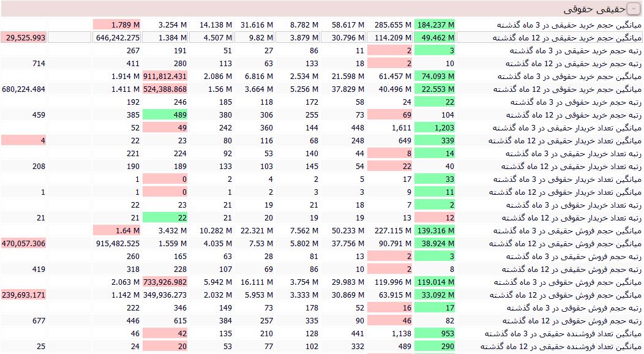Click the 646,242.275 cell

pos(118,38)
